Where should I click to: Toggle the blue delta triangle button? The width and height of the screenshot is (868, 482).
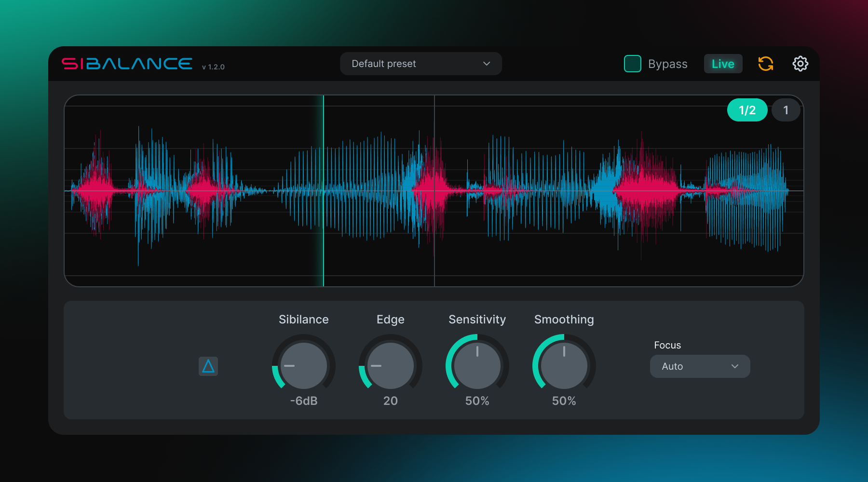[208, 366]
